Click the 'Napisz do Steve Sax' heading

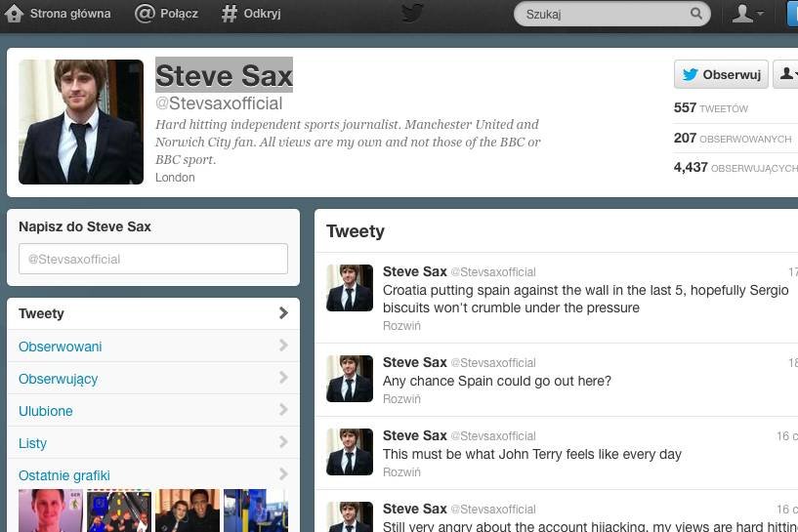pyautogui.click(x=85, y=226)
